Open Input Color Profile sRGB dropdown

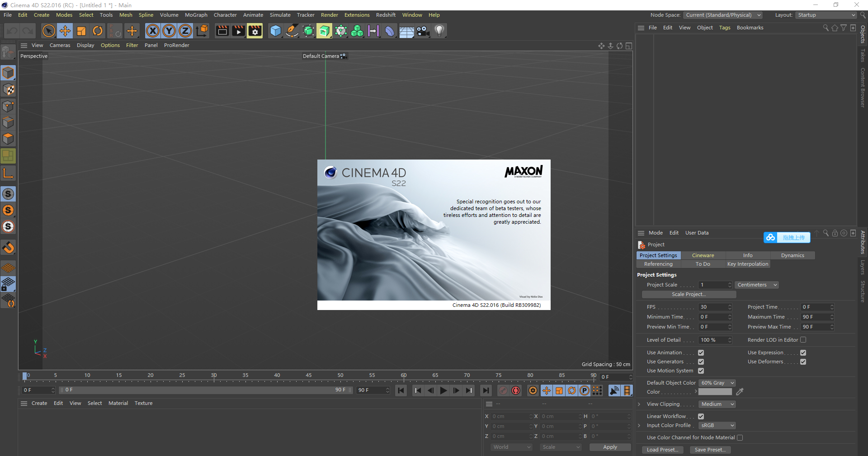717,425
